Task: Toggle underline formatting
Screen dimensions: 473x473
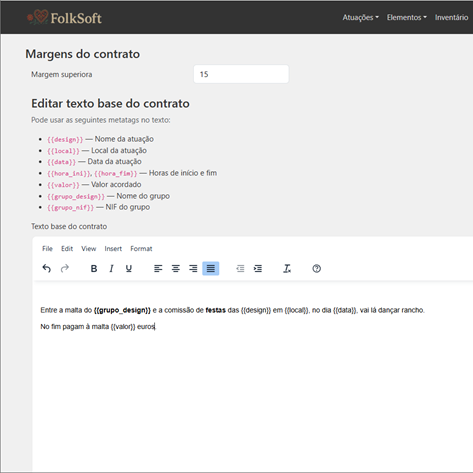Action: [x=129, y=268]
